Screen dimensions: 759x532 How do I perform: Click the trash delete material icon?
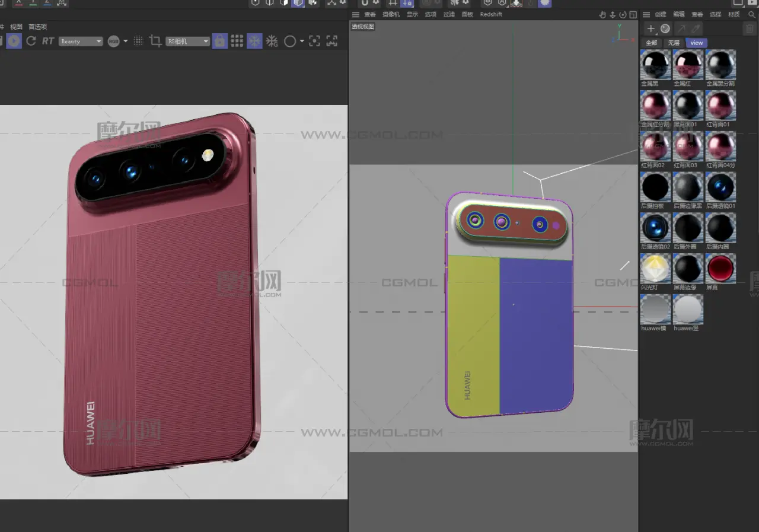pyautogui.click(x=750, y=28)
